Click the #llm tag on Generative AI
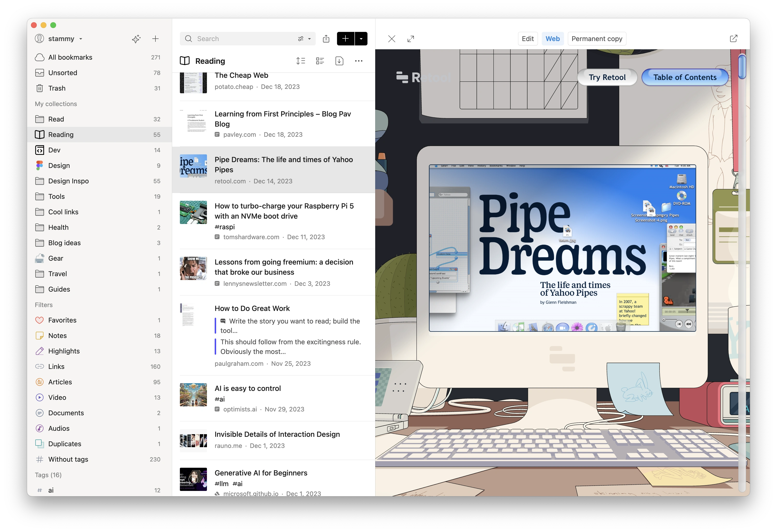Image resolution: width=777 pixels, height=532 pixels. (221, 483)
